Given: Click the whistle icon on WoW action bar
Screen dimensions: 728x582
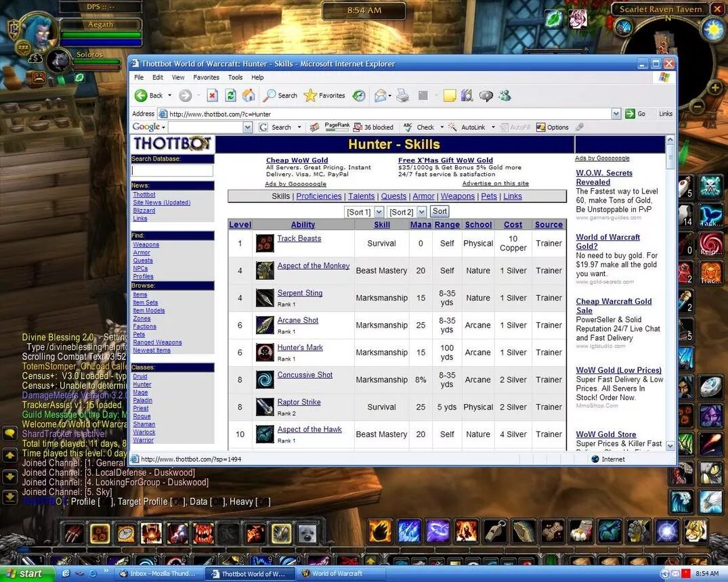Looking at the screenshot, I should click(x=496, y=531).
